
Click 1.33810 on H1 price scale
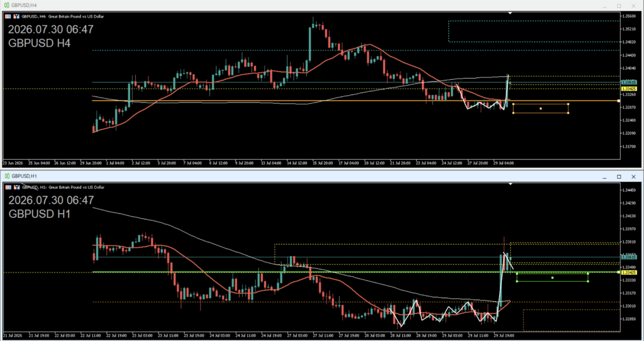click(x=629, y=242)
